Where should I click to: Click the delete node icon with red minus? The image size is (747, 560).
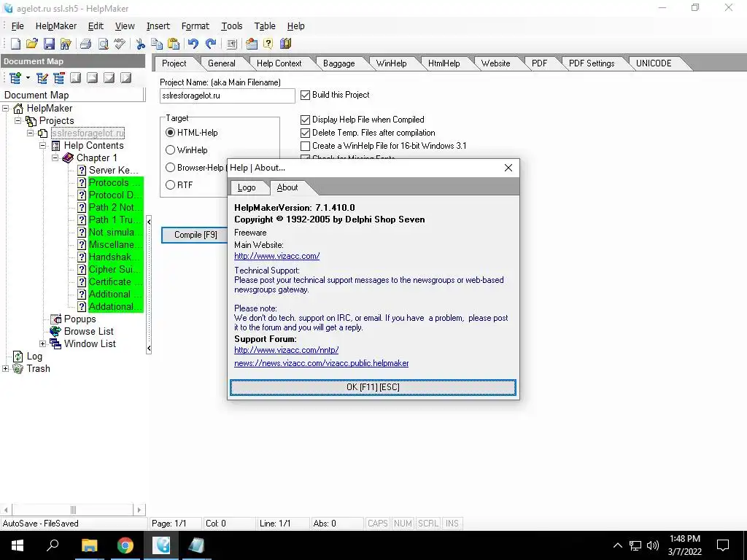[x=59, y=77]
